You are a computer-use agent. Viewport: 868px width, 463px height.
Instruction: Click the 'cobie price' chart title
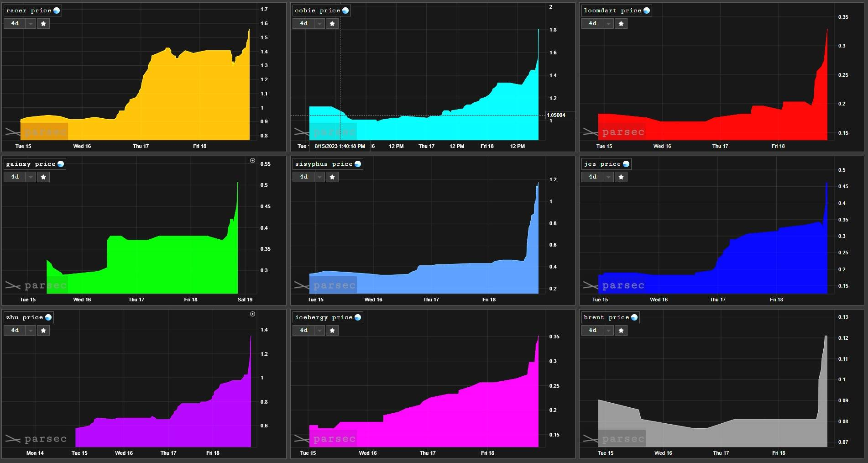[x=318, y=11]
